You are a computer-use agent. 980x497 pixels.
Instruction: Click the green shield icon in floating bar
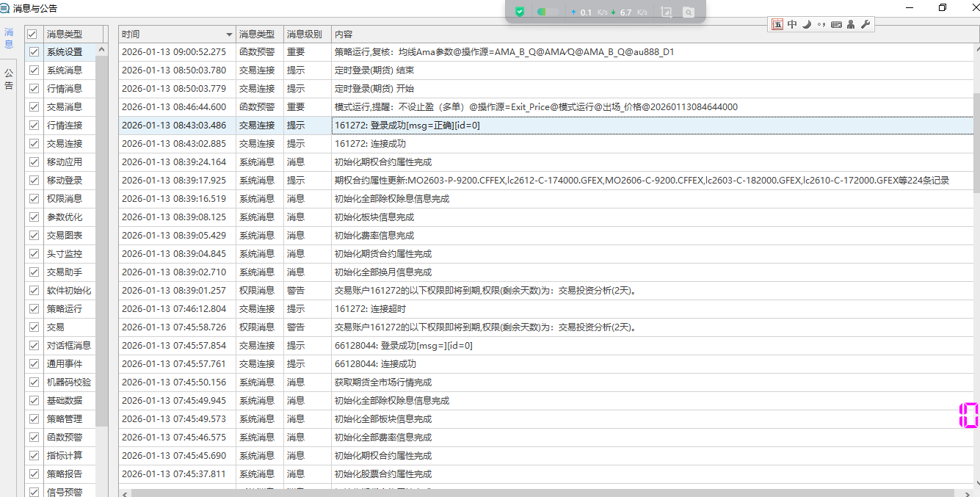[x=519, y=12]
